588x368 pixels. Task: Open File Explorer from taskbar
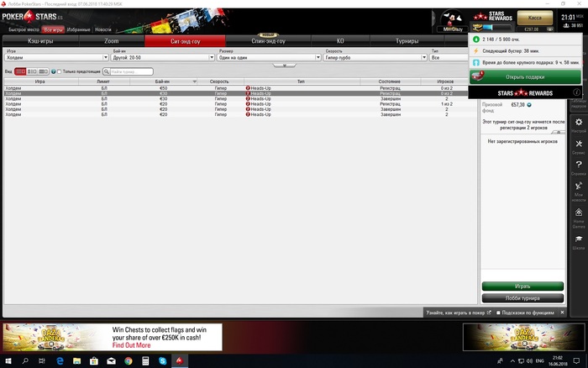click(77, 361)
